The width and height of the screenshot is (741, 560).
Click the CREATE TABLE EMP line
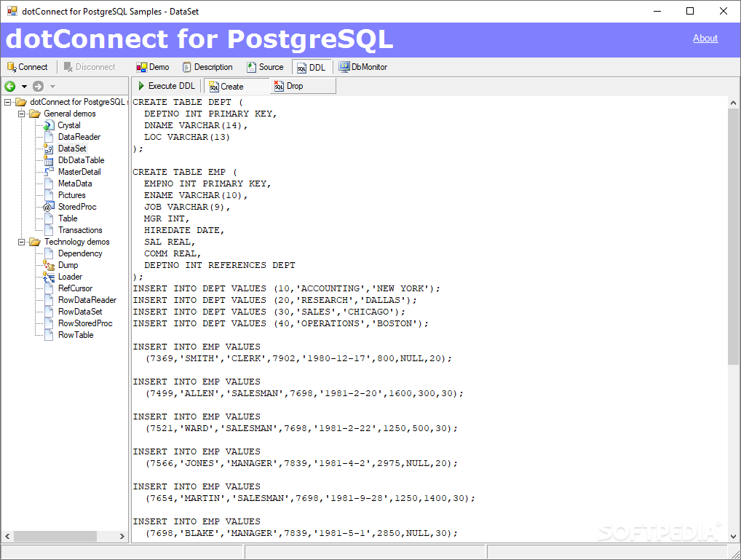(x=185, y=172)
